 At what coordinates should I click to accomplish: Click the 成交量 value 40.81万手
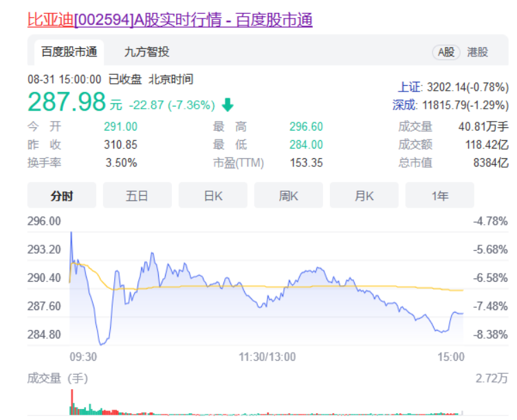(483, 126)
